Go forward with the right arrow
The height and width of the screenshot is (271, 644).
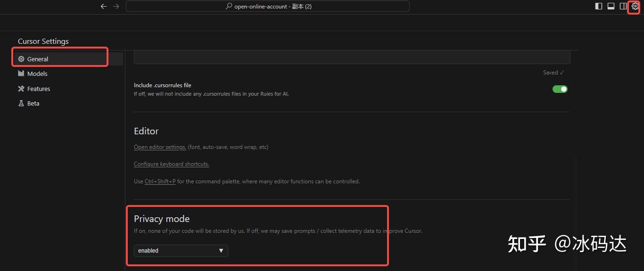coord(116,6)
